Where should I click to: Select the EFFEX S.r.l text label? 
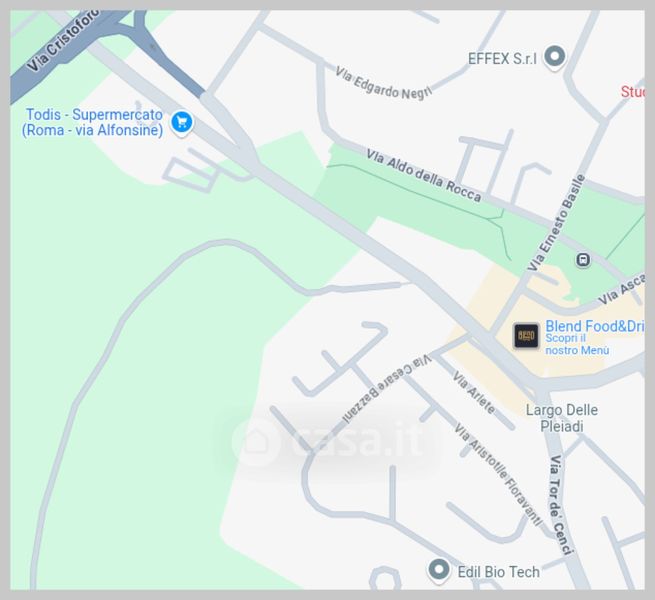click(502, 59)
